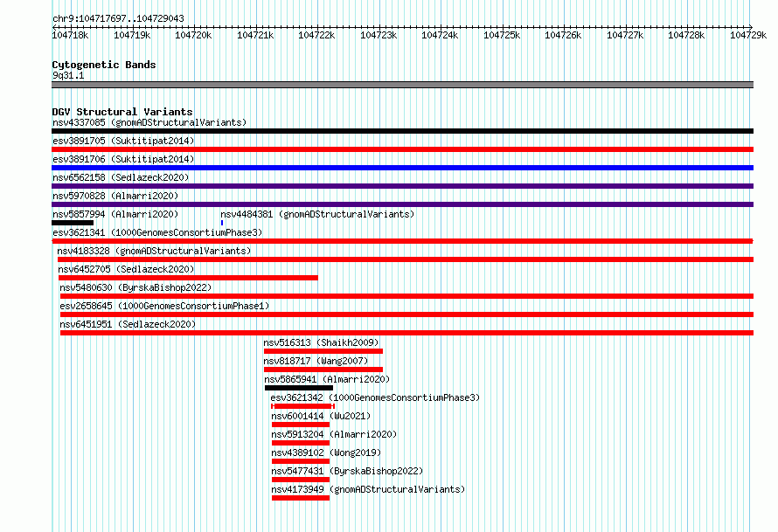Click ruler tick labeled 104724k
This screenshot has height=532, width=778.
pos(440,35)
